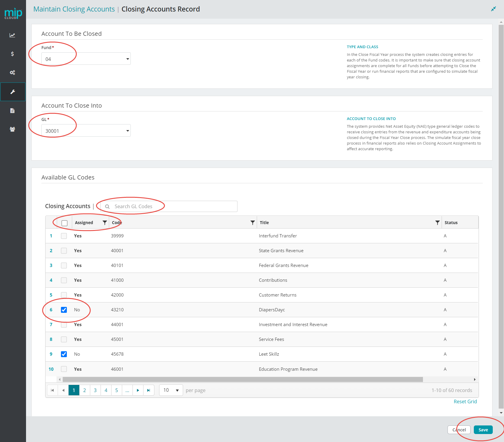
Task: Select the dollar sign transactions icon
Action: 13,54
